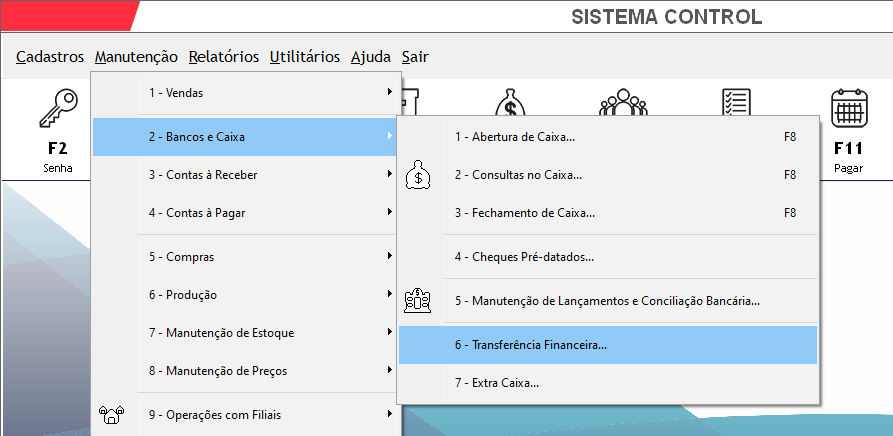Viewport: 893px width, 436px height.
Task: Click the F2 Senha key icon
Action: click(58, 109)
